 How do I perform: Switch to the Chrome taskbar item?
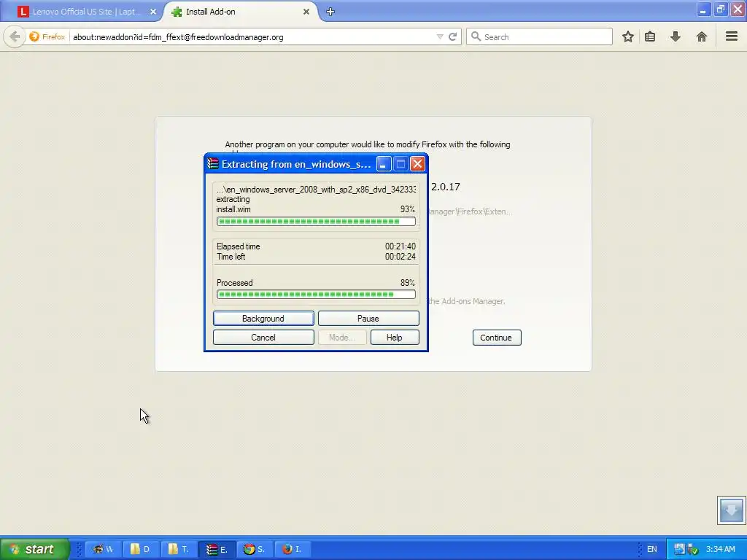[254, 549]
